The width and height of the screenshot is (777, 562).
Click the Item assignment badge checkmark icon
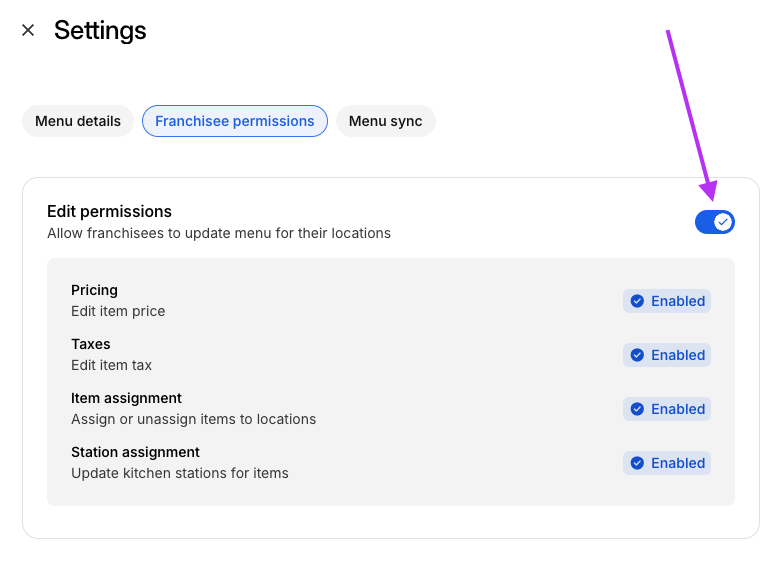point(637,409)
